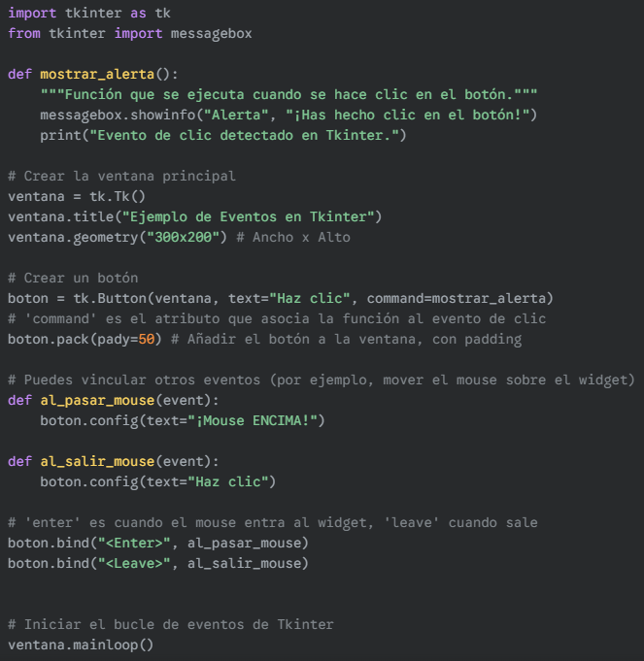Click the "<Enter>" bind event string

click(x=134, y=543)
